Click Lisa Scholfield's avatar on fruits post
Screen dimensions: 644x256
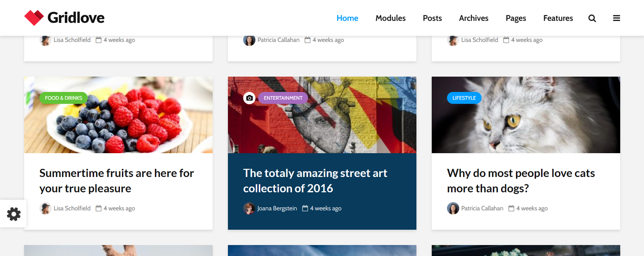click(45, 208)
